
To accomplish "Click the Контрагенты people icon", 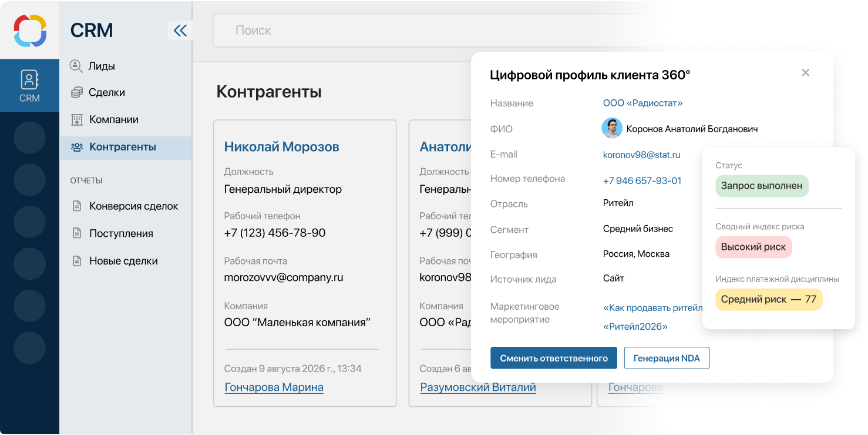I will coord(76,147).
